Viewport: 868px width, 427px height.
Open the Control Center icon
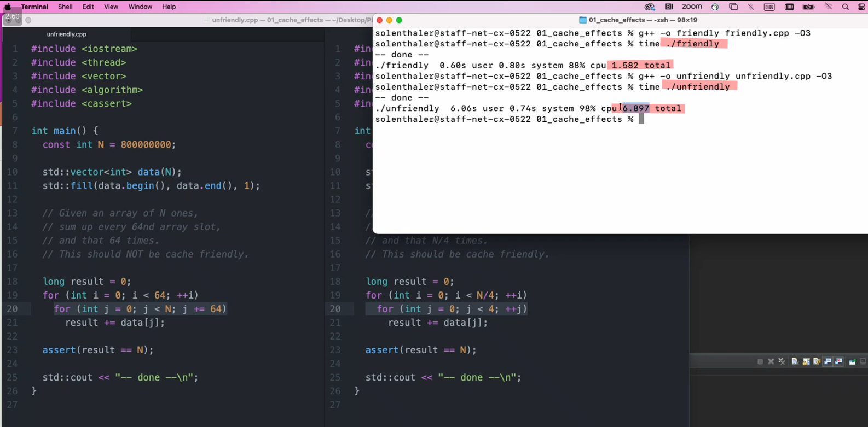(861, 7)
